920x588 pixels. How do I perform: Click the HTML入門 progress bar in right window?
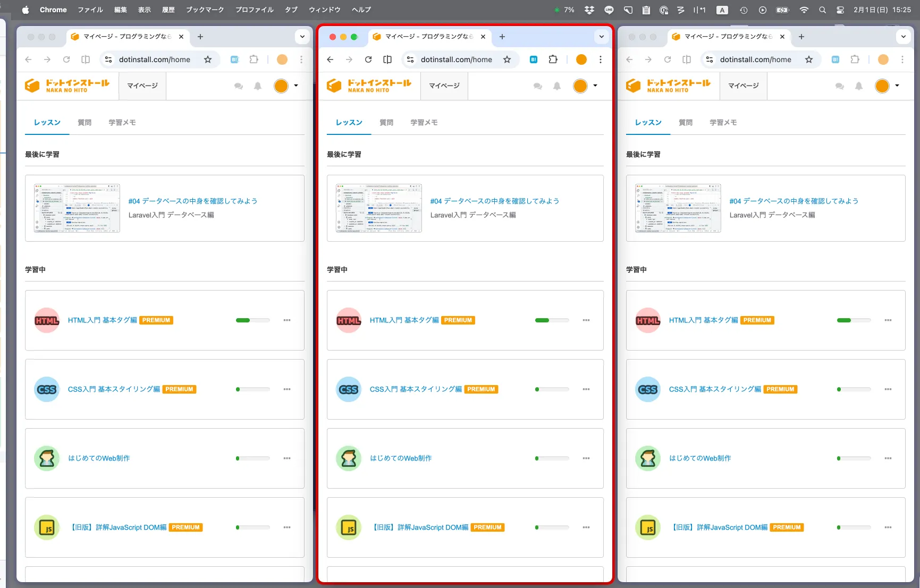(854, 320)
